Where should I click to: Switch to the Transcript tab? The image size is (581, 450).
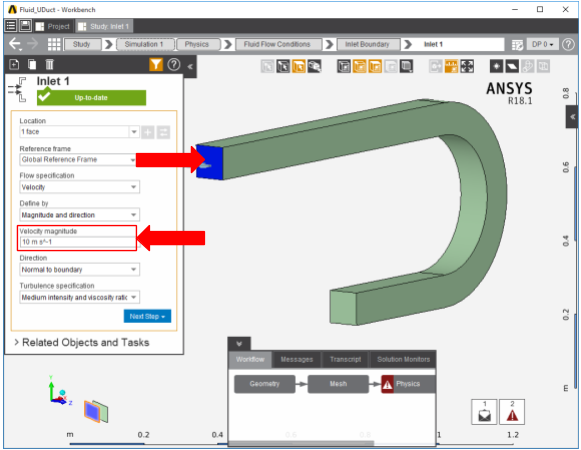(345, 360)
